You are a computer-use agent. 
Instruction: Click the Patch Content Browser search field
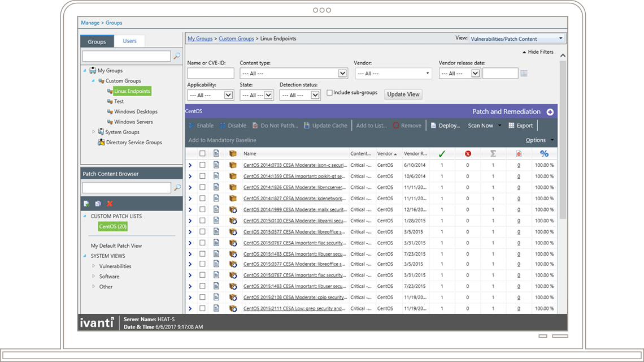tap(127, 188)
